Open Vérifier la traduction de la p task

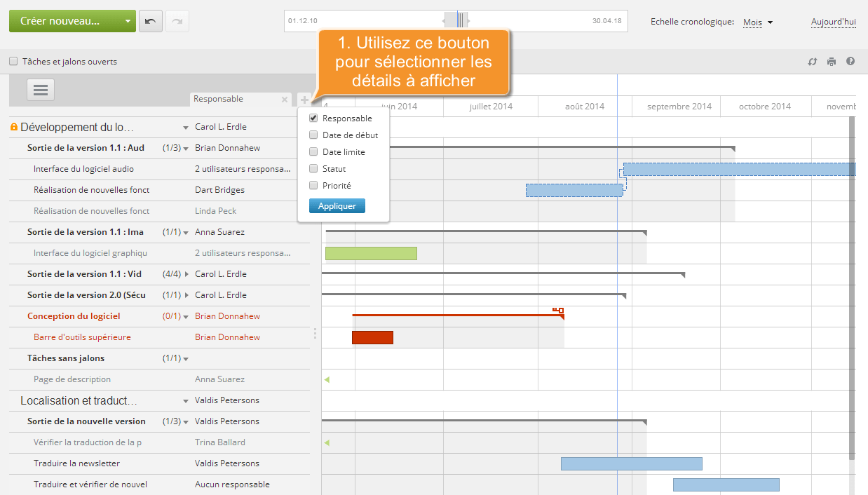(88, 442)
